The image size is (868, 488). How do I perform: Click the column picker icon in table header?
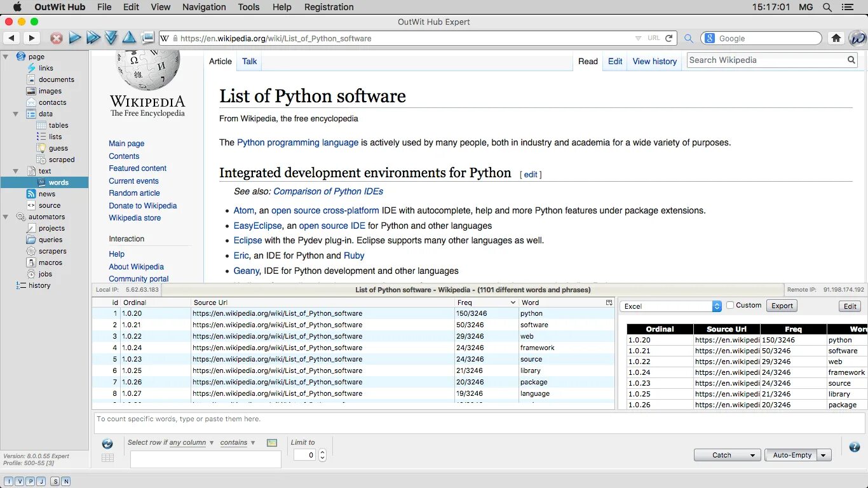[x=609, y=303]
